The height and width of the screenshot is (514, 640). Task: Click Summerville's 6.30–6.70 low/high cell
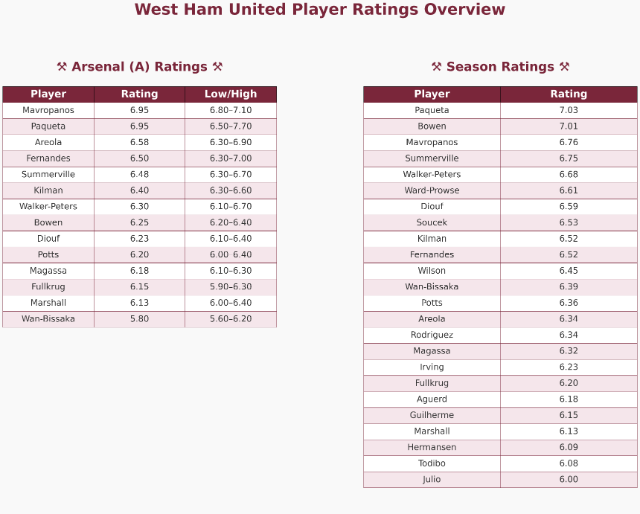pos(231,174)
